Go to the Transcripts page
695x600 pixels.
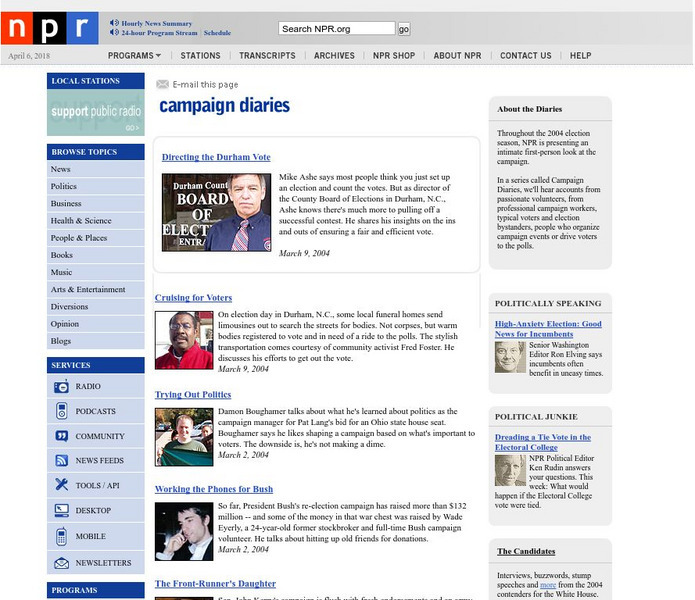tap(267, 55)
